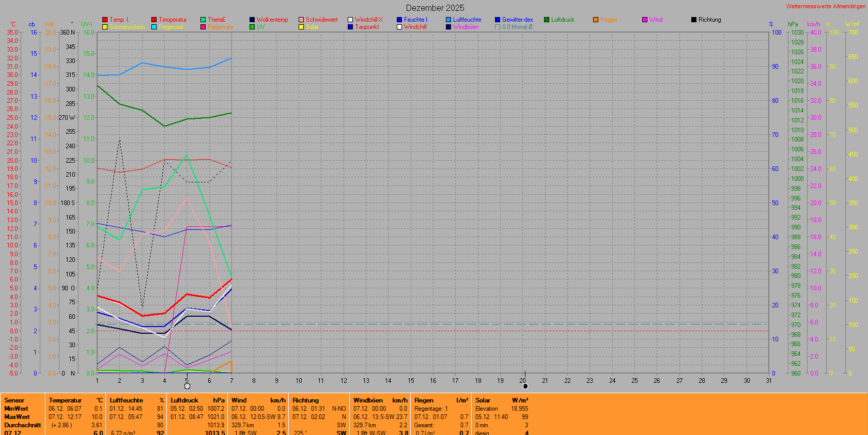Viewport: 868px width, 435px height.
Task: Click the Windböen header in statistics panel
Action: click(x=368, y=400)
